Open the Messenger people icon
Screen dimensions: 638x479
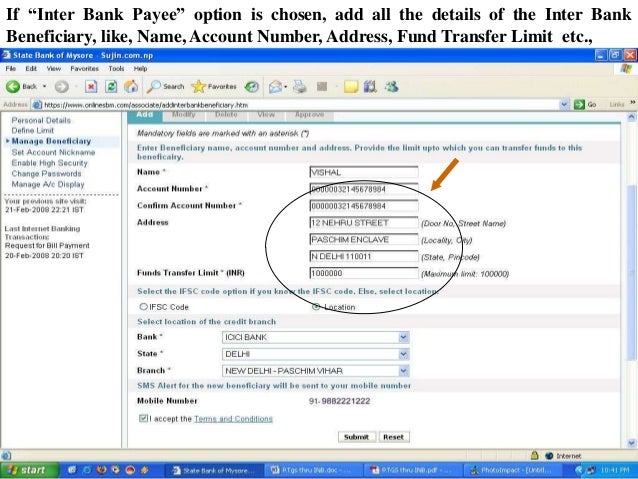(391, 86)
